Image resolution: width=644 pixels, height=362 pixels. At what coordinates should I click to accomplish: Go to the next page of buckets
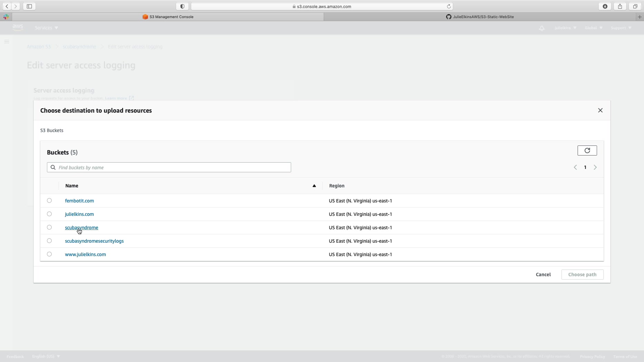[x=595, y=167]
